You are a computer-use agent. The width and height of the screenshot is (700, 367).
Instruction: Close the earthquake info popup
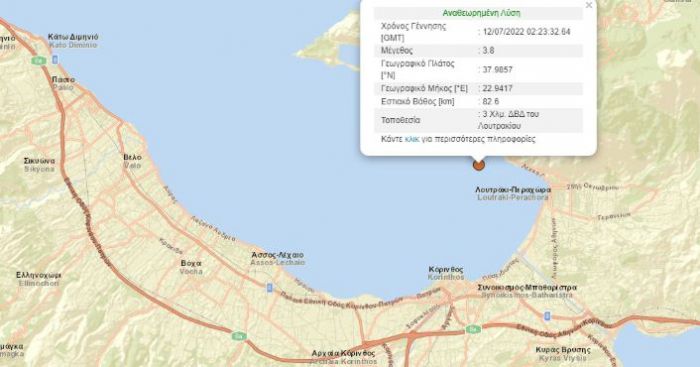[588, 5]
